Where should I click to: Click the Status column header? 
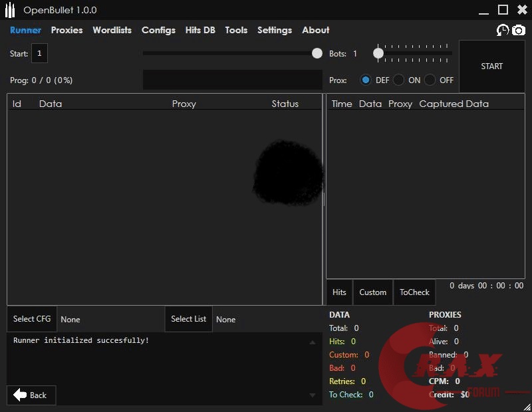click(285, 104)
